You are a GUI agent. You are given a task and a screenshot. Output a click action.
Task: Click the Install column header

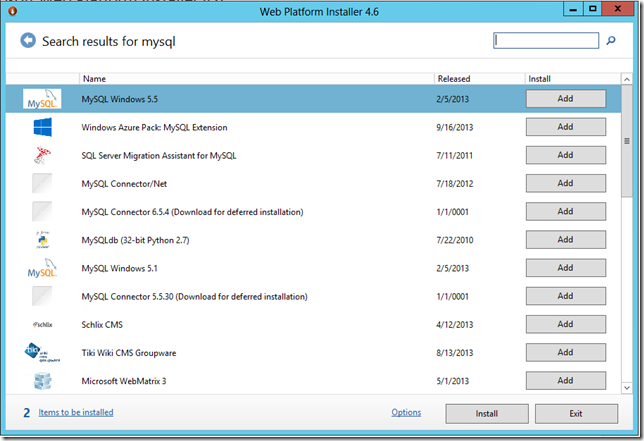(573, 79)
